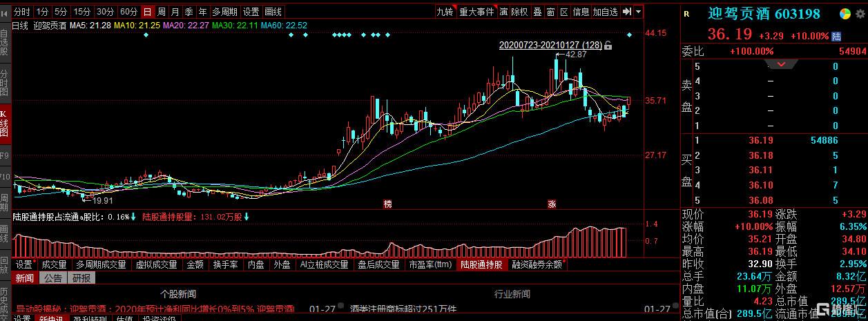Viewport: 868px width, 321px height.
Task: Click the 演 button
Action: 504,12
